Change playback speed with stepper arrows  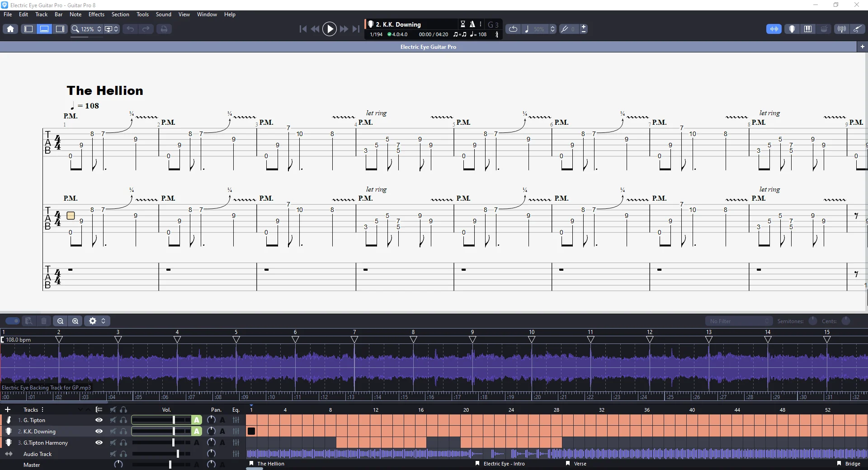552,29
